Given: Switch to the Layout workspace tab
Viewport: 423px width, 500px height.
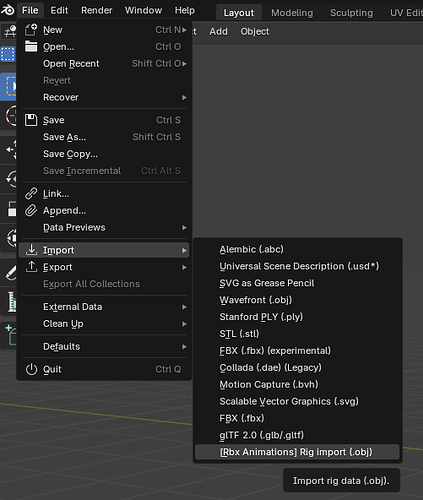Looking at the screenshot, I should pyautogui.click(x=239, y=13).
